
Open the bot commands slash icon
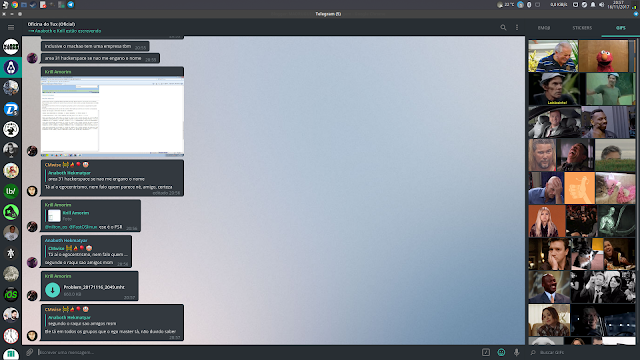486,352
